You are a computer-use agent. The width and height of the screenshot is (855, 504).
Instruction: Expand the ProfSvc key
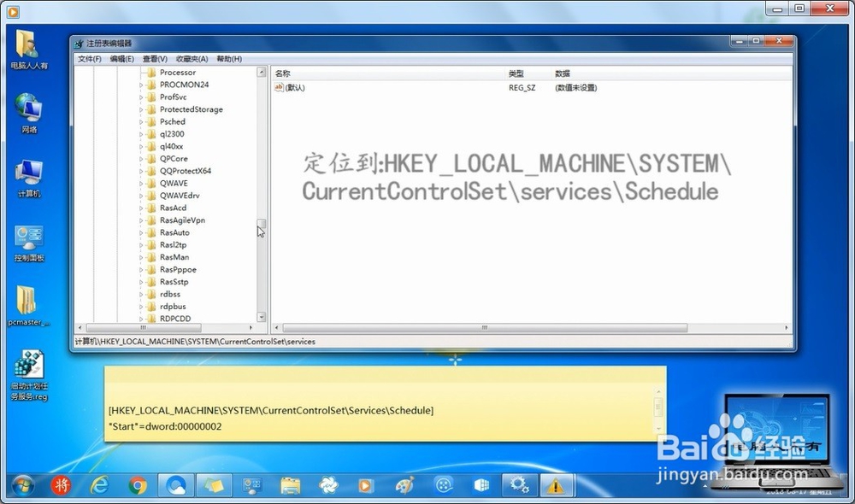click(141, 97)
